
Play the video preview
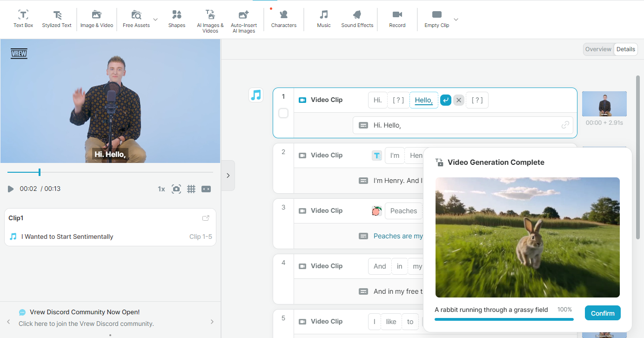tap(11, 189)
